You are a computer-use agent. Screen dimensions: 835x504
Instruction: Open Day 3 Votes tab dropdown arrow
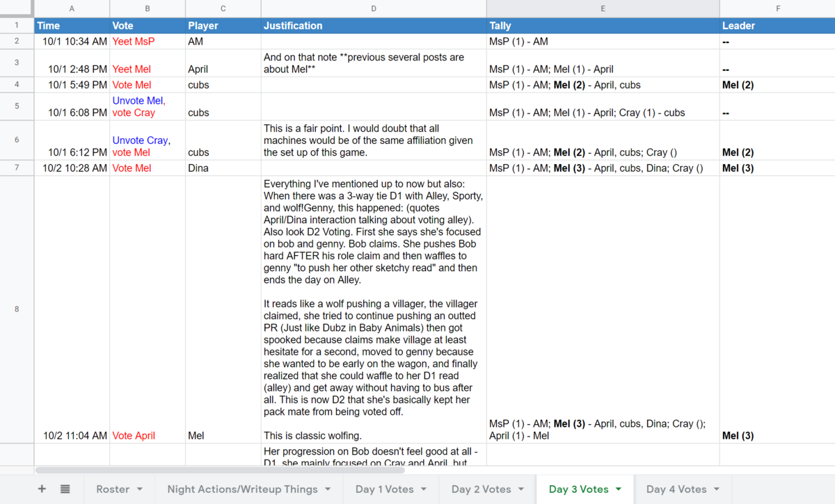pyautogui.click(x=619, y=489)
